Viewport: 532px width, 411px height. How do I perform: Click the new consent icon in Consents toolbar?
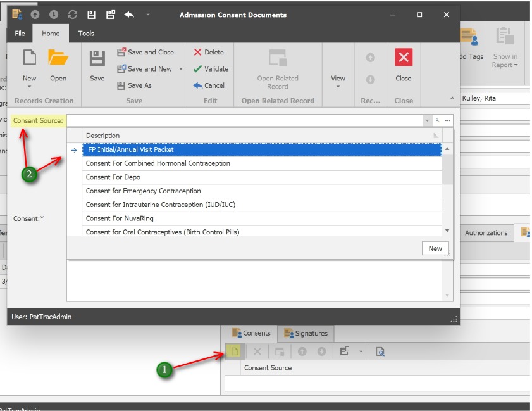[x=235, y=351]
